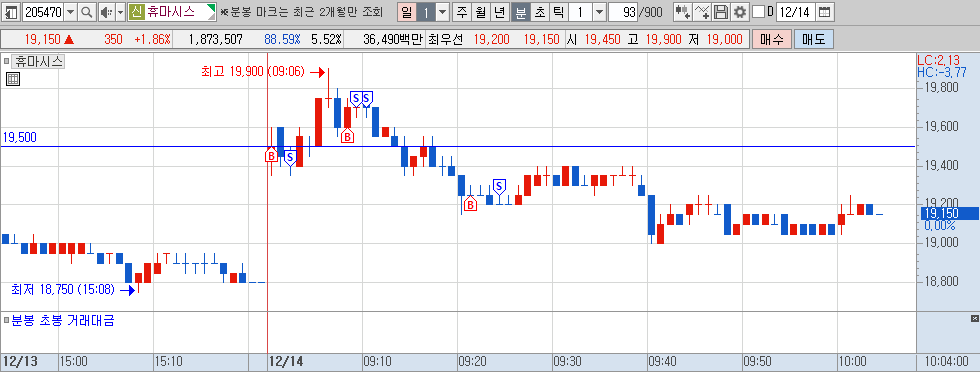This screenshot has width=980, height=372.
Task: Click the speaker sound alert icon
Action: [x=106, y=12]
